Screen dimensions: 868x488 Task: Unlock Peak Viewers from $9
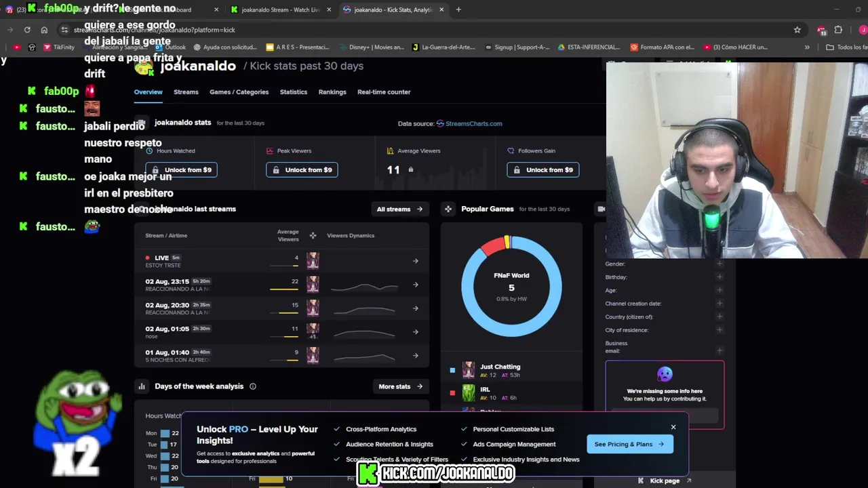click(x=302, y=169)
